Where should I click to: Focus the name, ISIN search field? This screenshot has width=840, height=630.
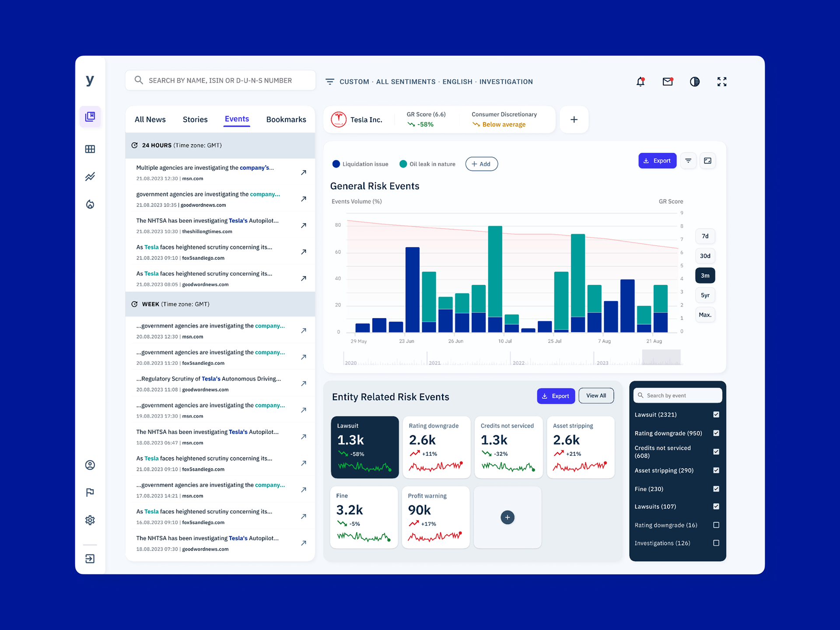tap(220, 80)
